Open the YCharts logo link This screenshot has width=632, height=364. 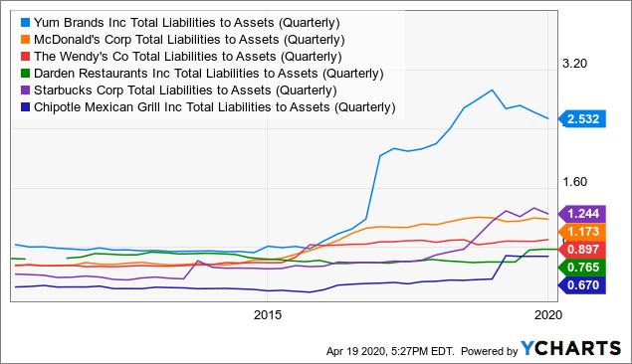coord(570,349)
